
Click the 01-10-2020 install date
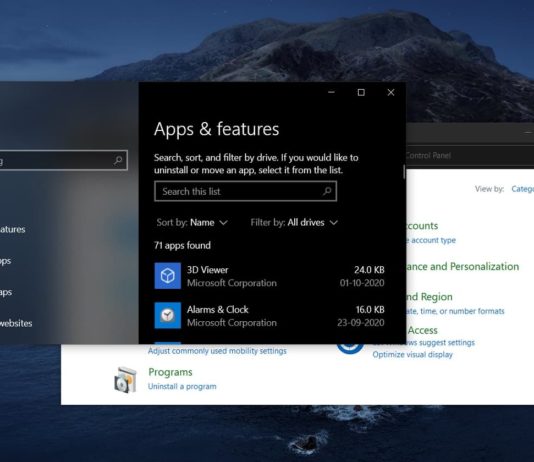[x=362, y=283]
